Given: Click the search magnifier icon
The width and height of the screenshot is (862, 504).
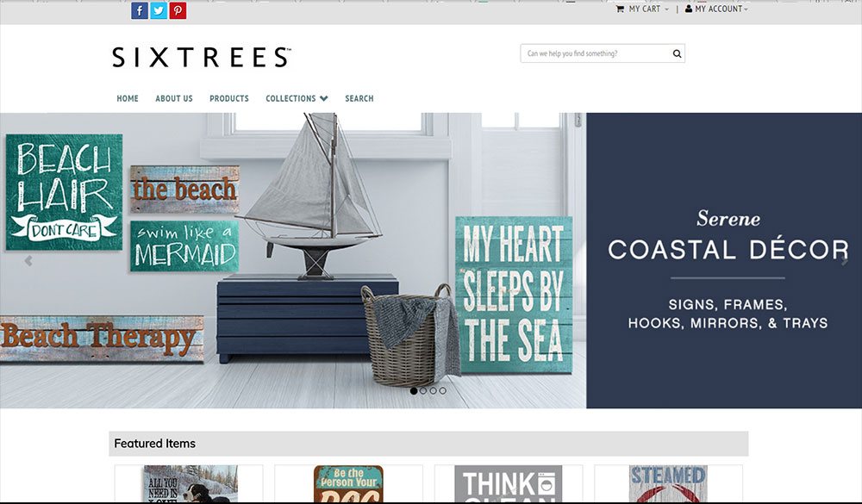Looking at the screenshot, I should (x=677, y=53).
